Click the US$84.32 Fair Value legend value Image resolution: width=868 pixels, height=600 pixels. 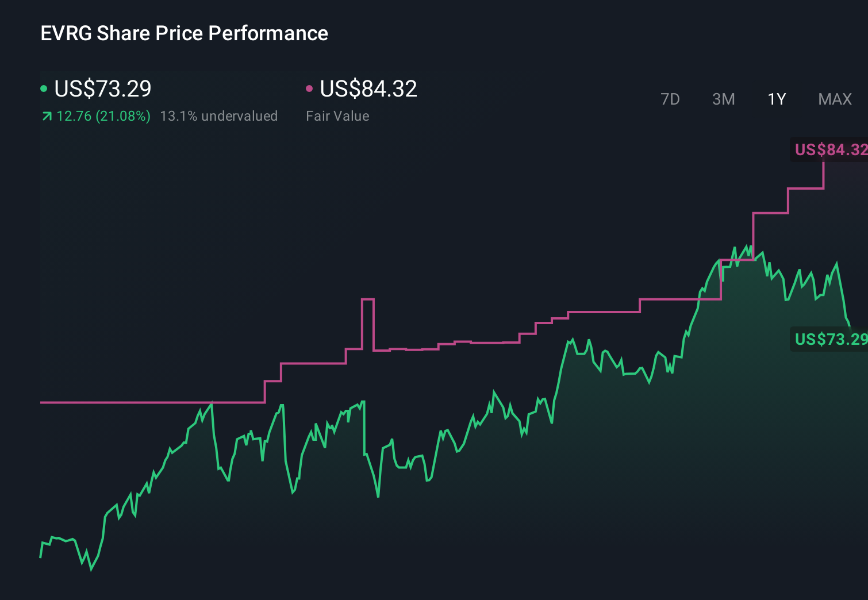368,89
